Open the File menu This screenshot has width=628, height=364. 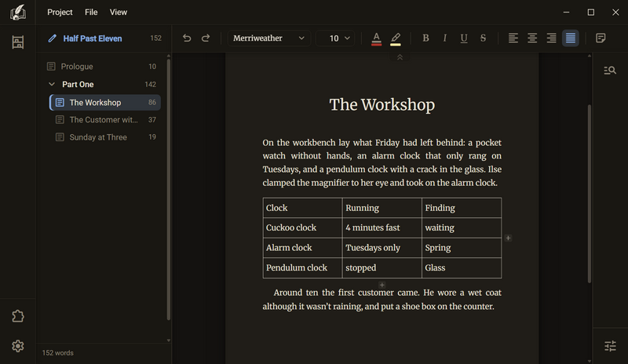91,13
